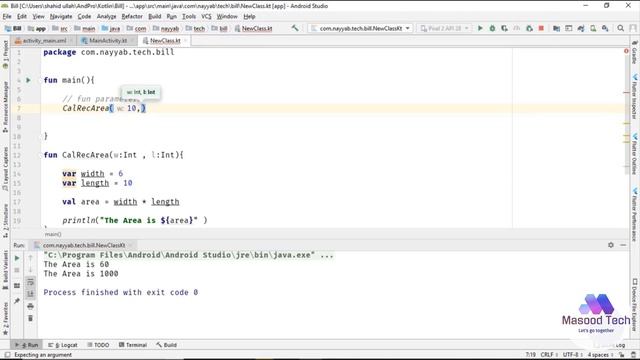Click "The Area is 1000" console line
The width and height of the screenshot is (640, 360).
click(x=81, y=273)
